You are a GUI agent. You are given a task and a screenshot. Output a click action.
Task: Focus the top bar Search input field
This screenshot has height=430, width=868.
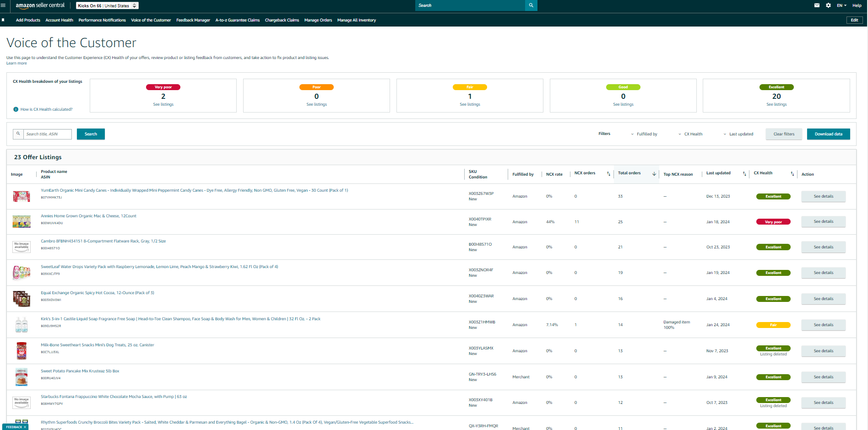point(470,5)
